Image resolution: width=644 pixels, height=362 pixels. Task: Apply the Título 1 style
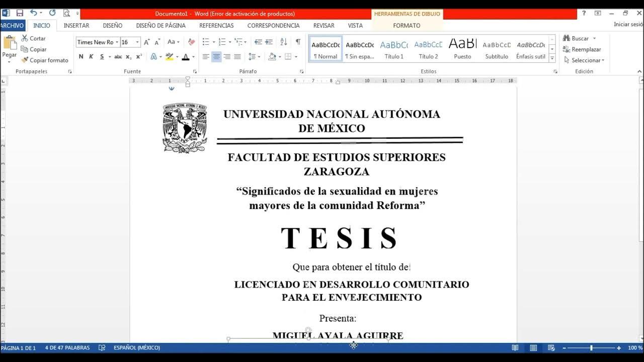pos(394,49)
